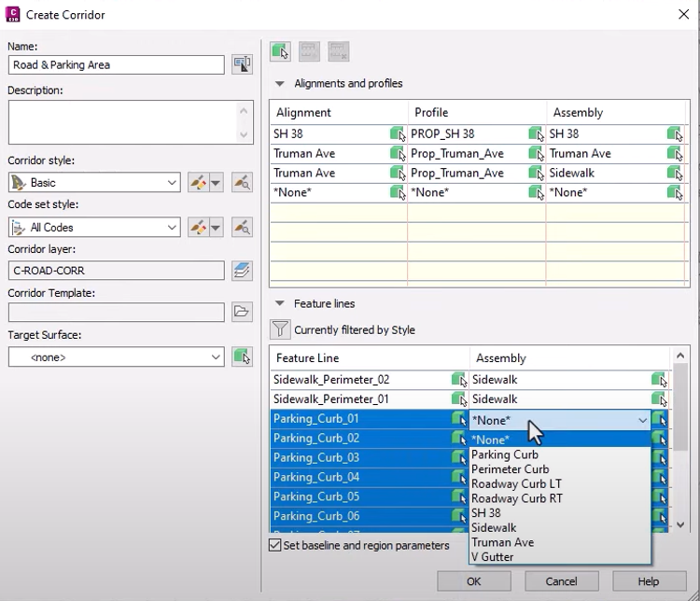Collapse the Alignments and profiles section
This screenshot has width=700, height=601.
pos(280,83)
